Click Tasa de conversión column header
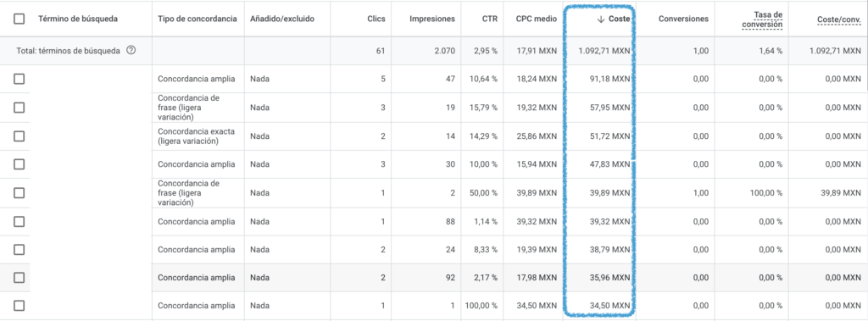 pyautogui.click(x=762, y=19)
